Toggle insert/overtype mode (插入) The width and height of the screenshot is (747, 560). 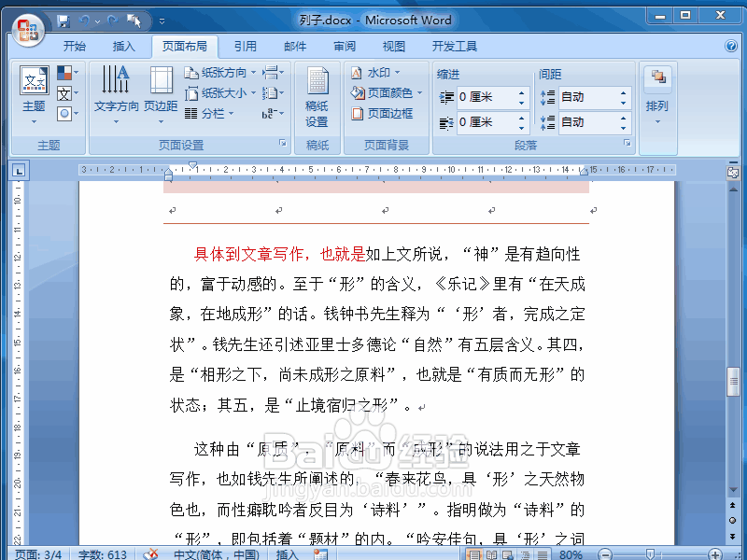[288, 554]
